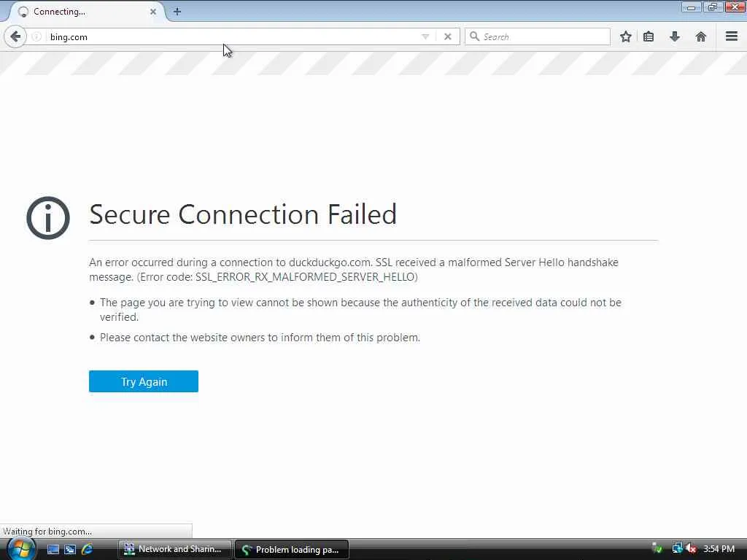
Task: Click the Try Again button
Action: 144,381
